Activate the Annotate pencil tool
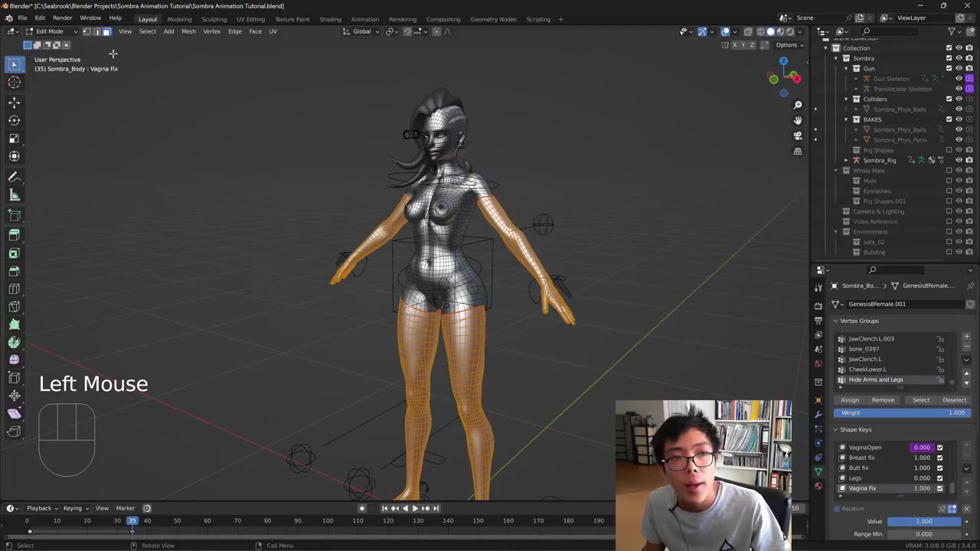980x551 pixels. click(x=14, y=177)
